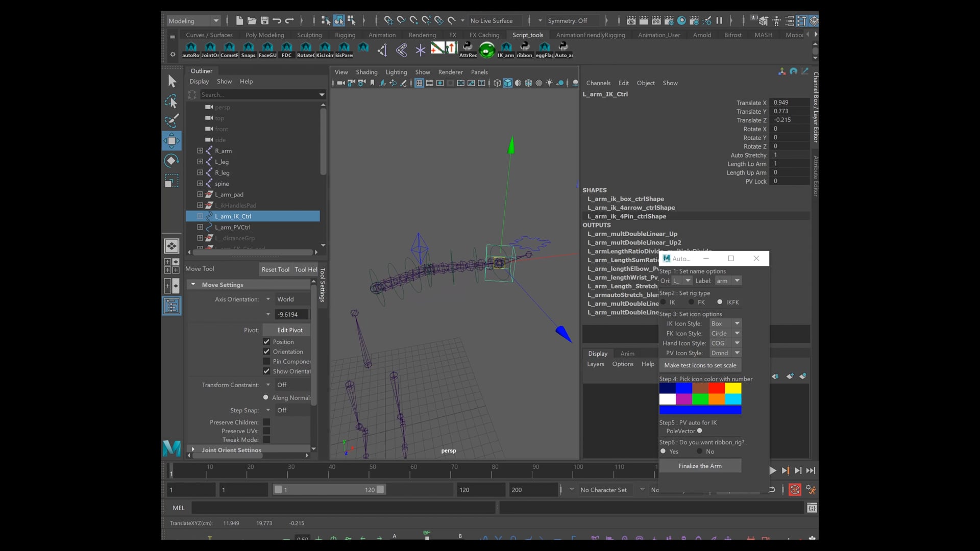
Task: Open the Axis Orientation World dropdown
Action: (292, 299)
